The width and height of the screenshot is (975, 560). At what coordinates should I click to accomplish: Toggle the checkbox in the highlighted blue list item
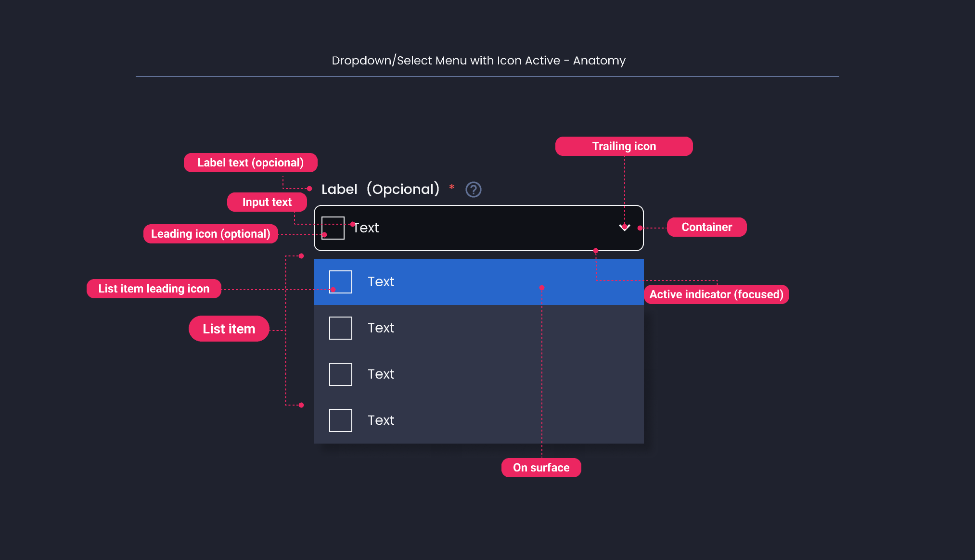click(340, 281)
